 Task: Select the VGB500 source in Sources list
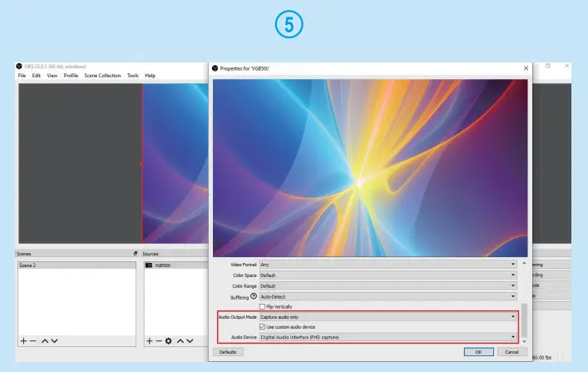pyautogui.click(x=176, y=265)
